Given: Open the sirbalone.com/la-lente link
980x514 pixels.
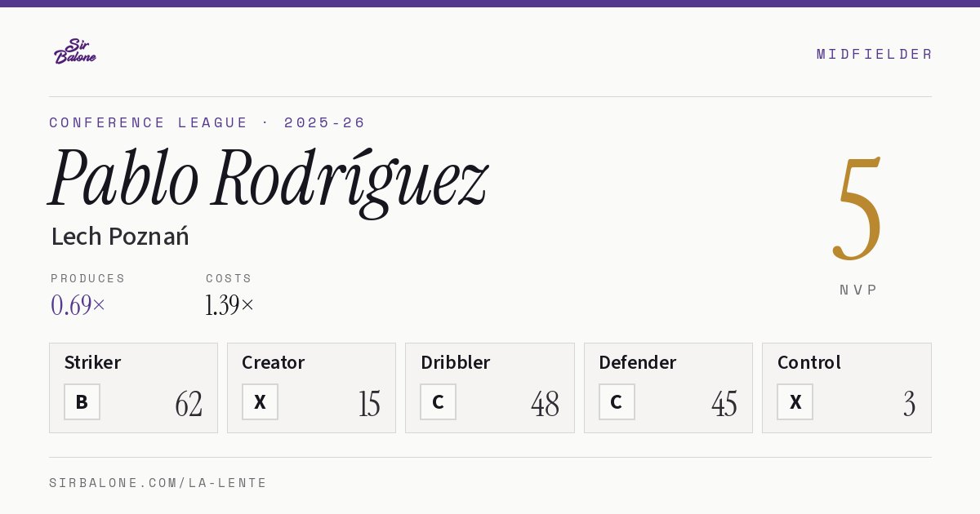Looking at the screenshot, I should (x=158, y=483).
